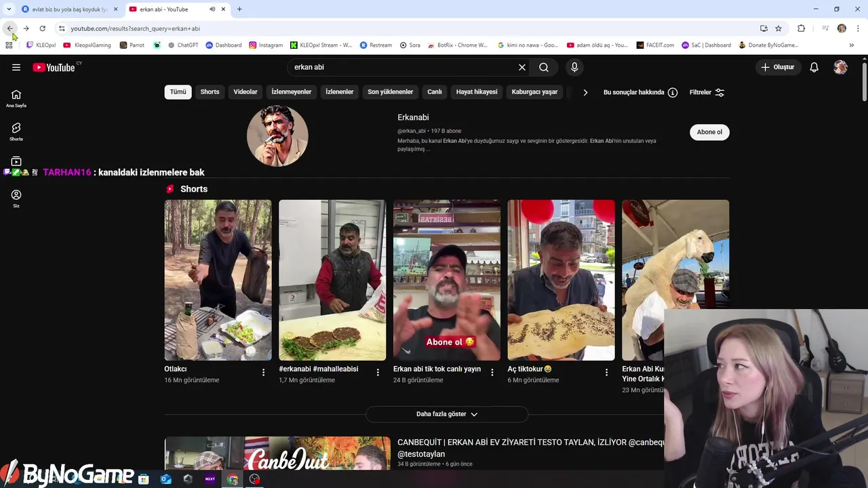
Task: Reload the page with the refresh icon
Action: (42, 28)
